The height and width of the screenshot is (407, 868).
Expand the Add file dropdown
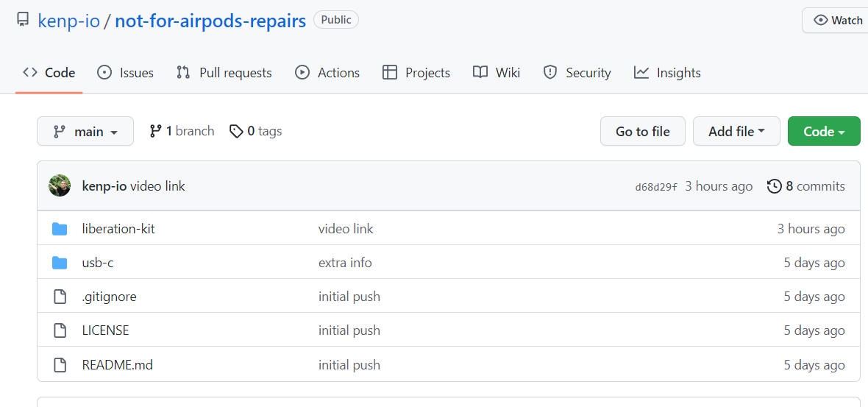click(x=736, y=131)
